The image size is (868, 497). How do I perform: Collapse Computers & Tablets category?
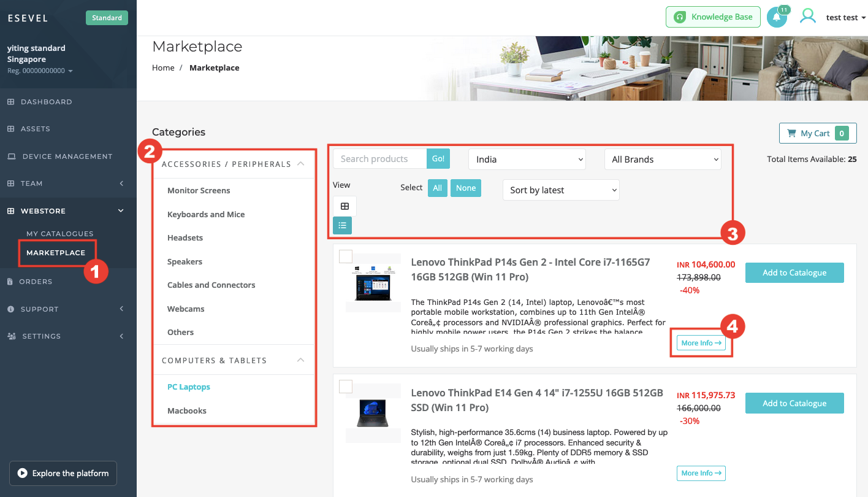(x=300, y=360)
